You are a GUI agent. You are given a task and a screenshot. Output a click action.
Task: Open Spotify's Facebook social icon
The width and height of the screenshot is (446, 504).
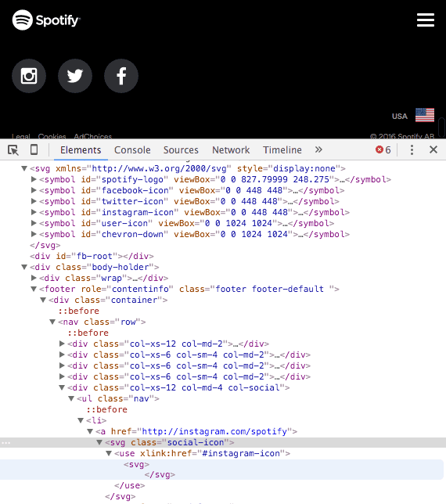coord(121,76)
